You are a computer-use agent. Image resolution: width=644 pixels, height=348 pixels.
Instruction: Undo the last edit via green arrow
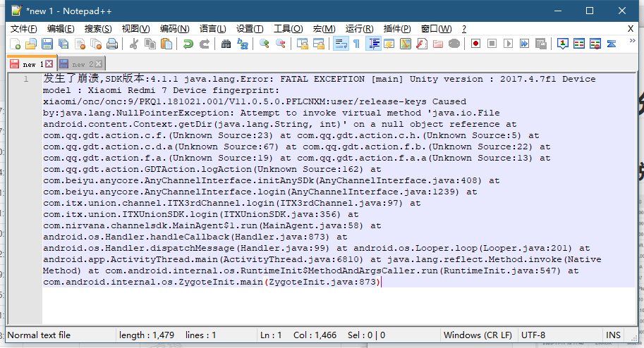coord(188,44)
